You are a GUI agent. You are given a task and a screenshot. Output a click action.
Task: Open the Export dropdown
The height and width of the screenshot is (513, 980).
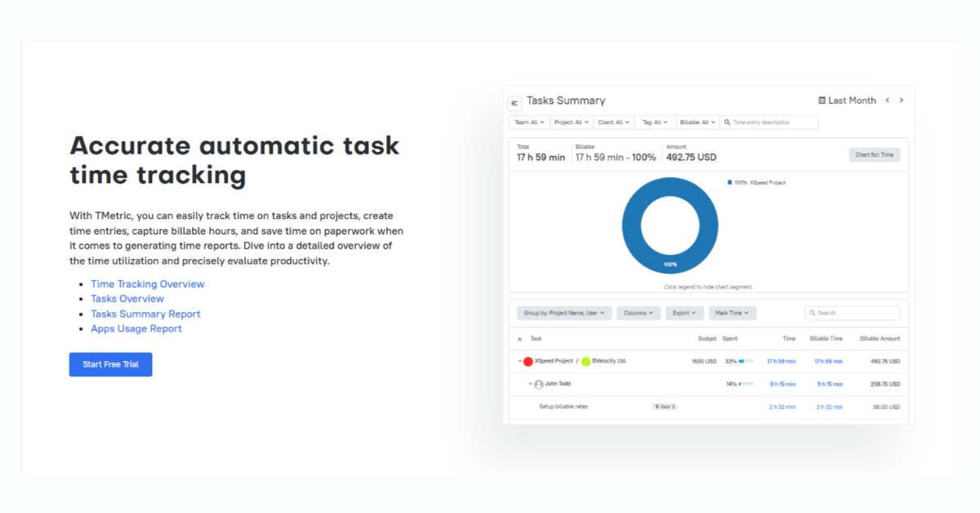[684, 313]
